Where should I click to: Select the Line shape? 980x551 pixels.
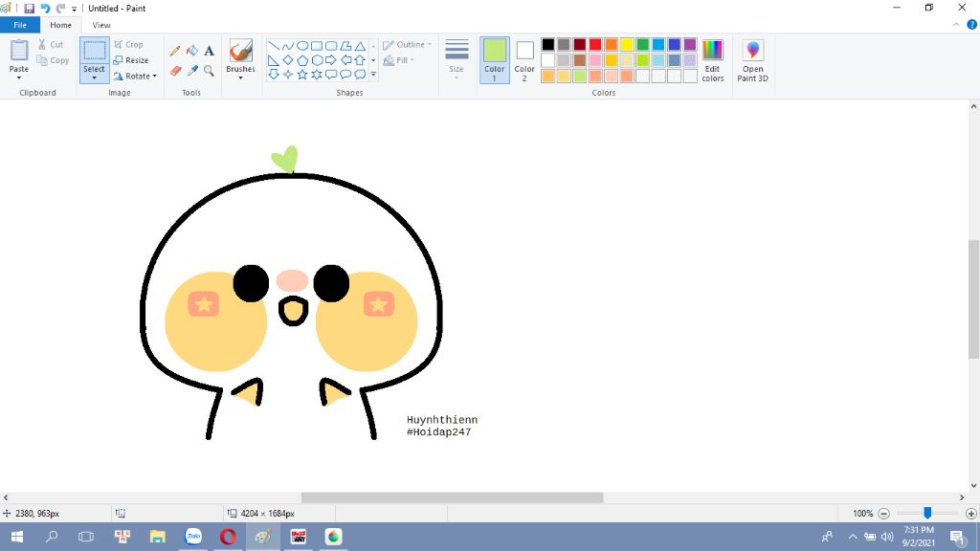point(273,46)
